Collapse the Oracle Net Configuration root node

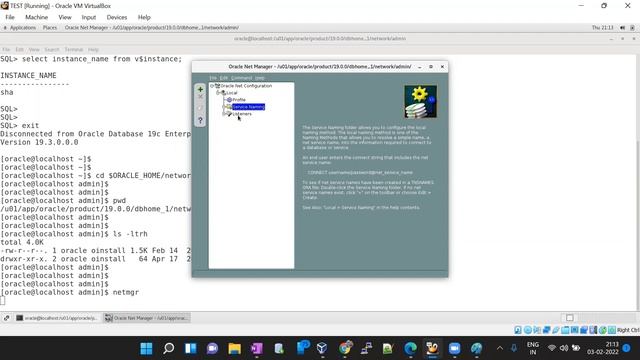[x=212, y=86]
